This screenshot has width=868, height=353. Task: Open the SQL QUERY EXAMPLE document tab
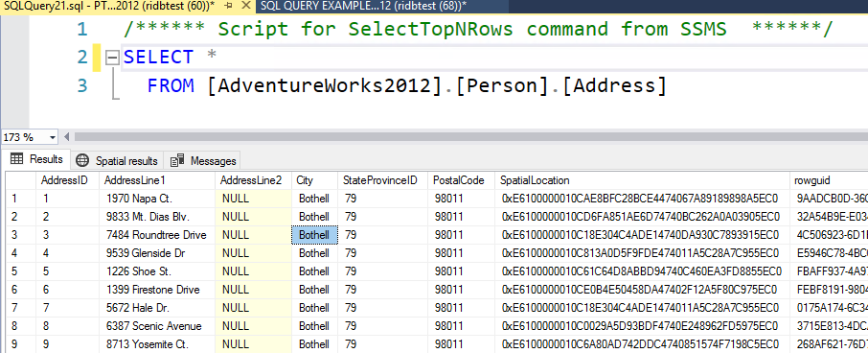[363, 6]
